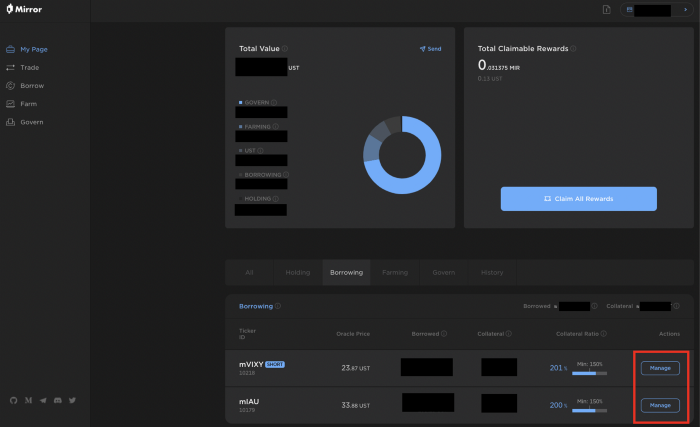
Task: Click the Mirror logo
Action: 24,10
